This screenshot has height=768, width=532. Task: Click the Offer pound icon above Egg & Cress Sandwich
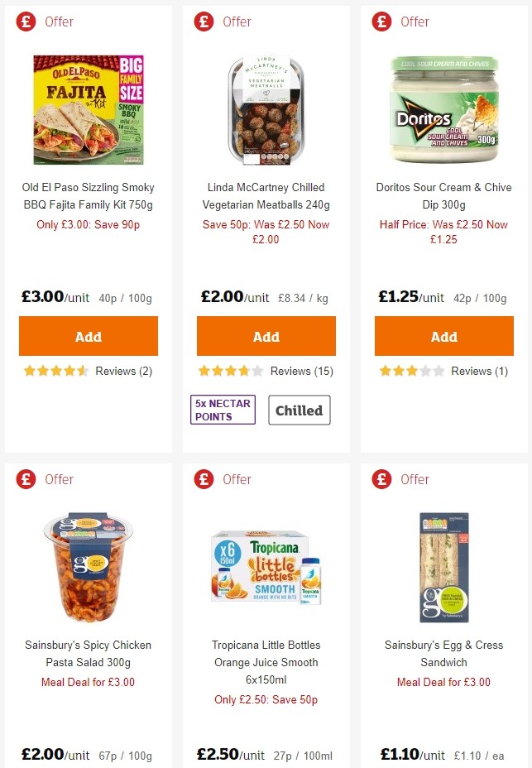(381, 479)
